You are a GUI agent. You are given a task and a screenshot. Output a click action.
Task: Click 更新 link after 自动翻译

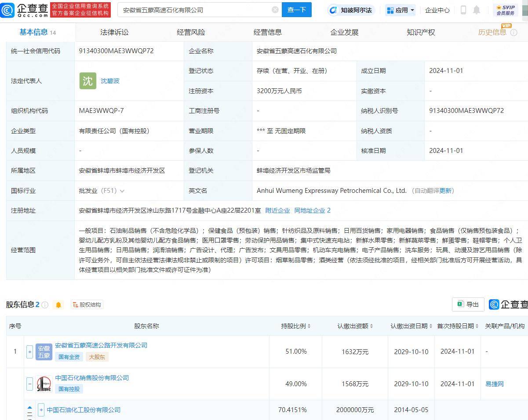(445, 191)
